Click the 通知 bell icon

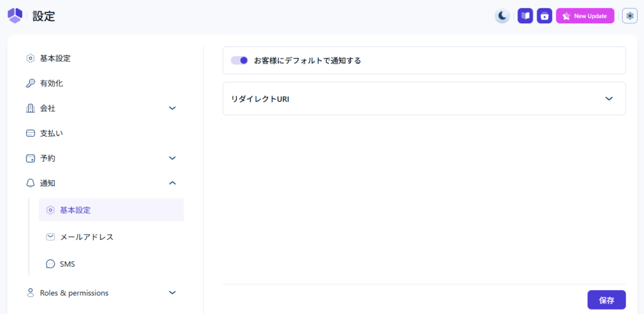coord(30,183)
